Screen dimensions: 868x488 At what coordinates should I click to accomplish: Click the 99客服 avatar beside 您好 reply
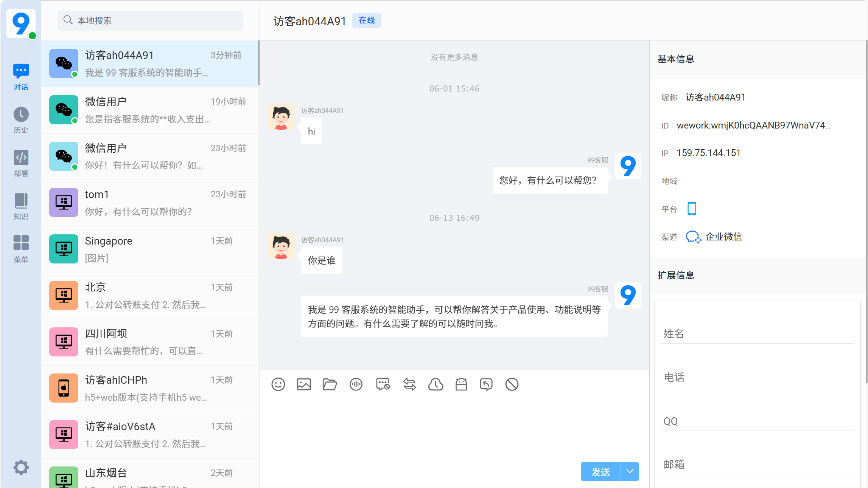(x=628, y=166)
